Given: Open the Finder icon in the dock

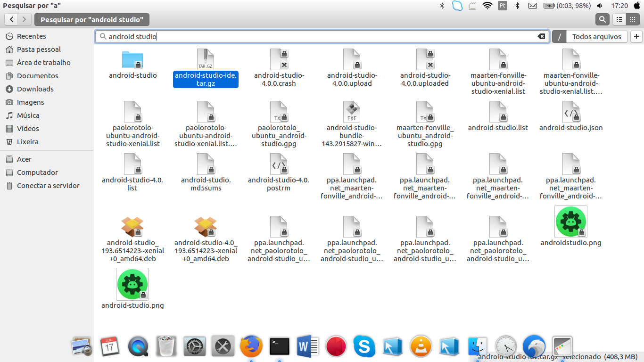Looking at the screenshot, I should 477,347.
